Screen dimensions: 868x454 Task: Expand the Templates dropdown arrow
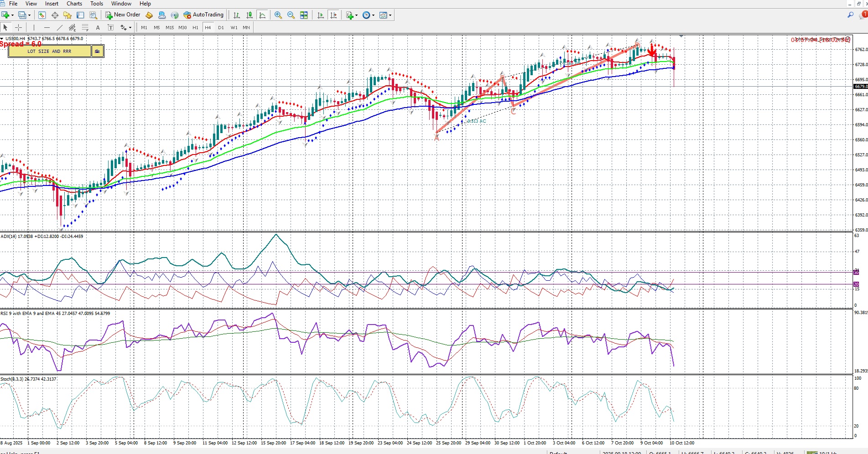click(x=390, y=15)
